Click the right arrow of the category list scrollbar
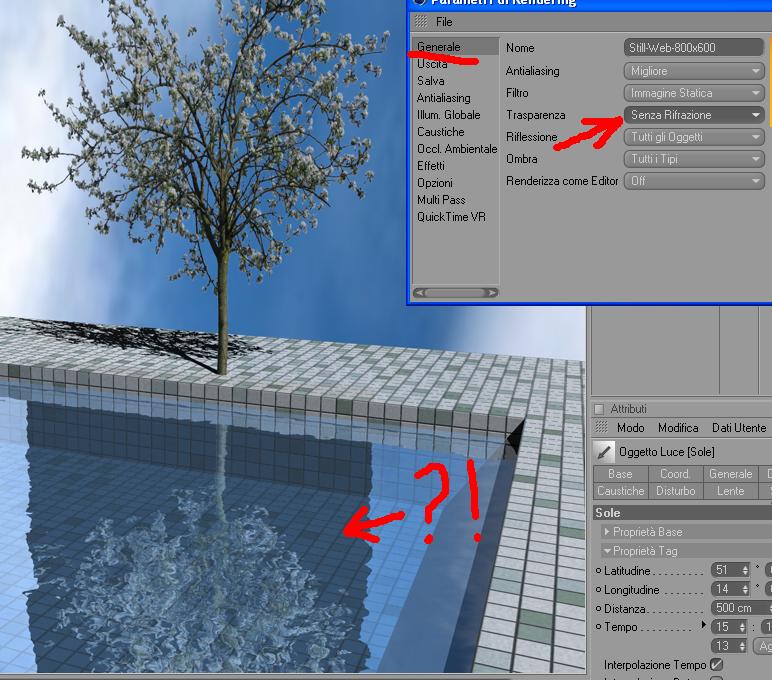Image resolution: width=772 pixels, height=680 pixels. [x=492, y=292]
